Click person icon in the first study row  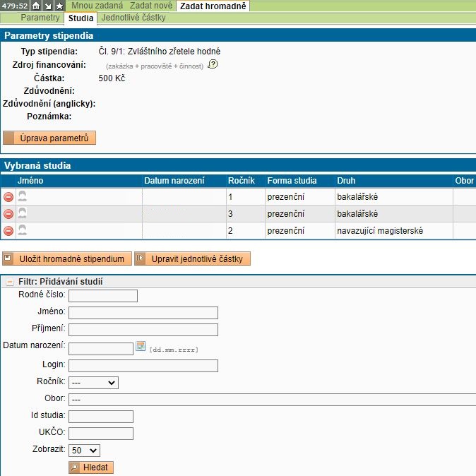[22, 196]
